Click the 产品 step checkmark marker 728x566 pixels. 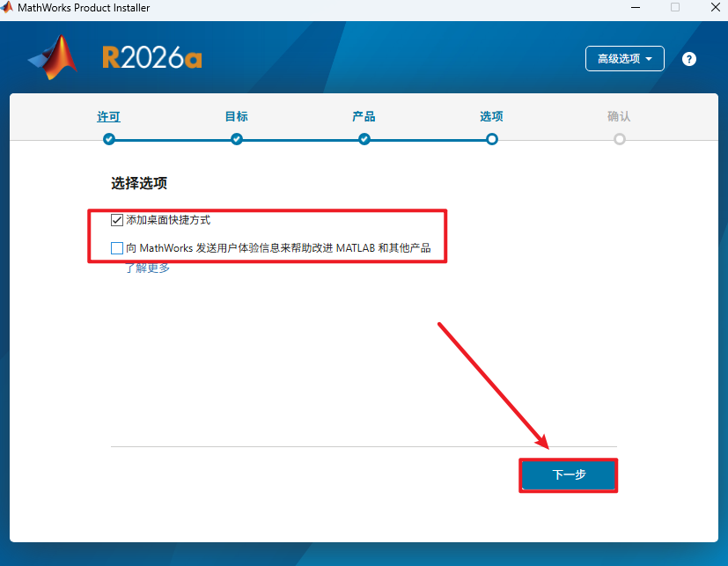[364, 139]
